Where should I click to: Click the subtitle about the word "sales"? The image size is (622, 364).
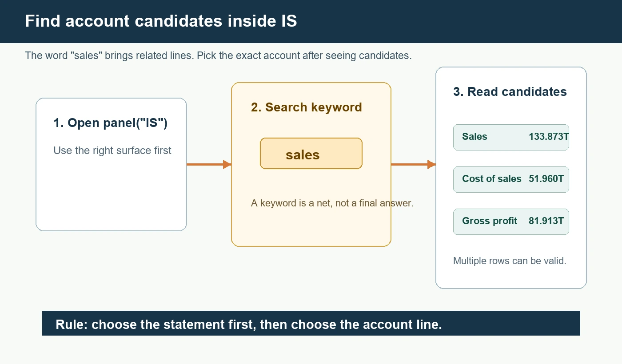click(x=218, y=56)
